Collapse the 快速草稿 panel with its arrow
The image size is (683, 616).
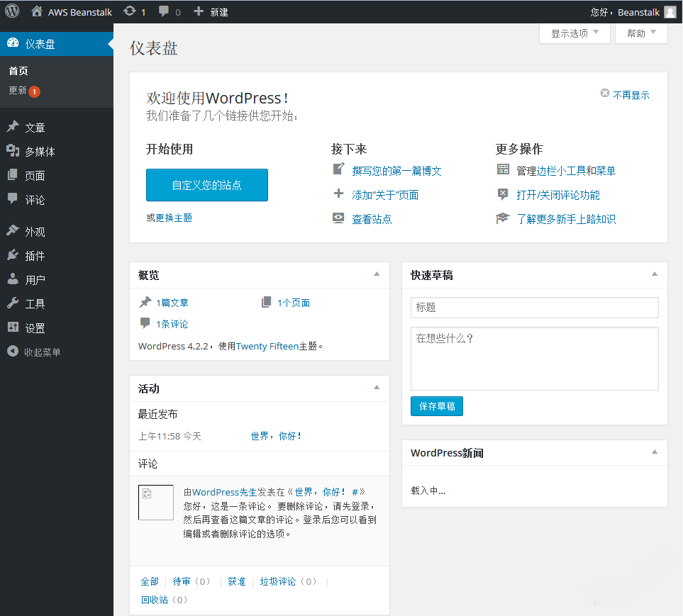click(x=654, y=274)
